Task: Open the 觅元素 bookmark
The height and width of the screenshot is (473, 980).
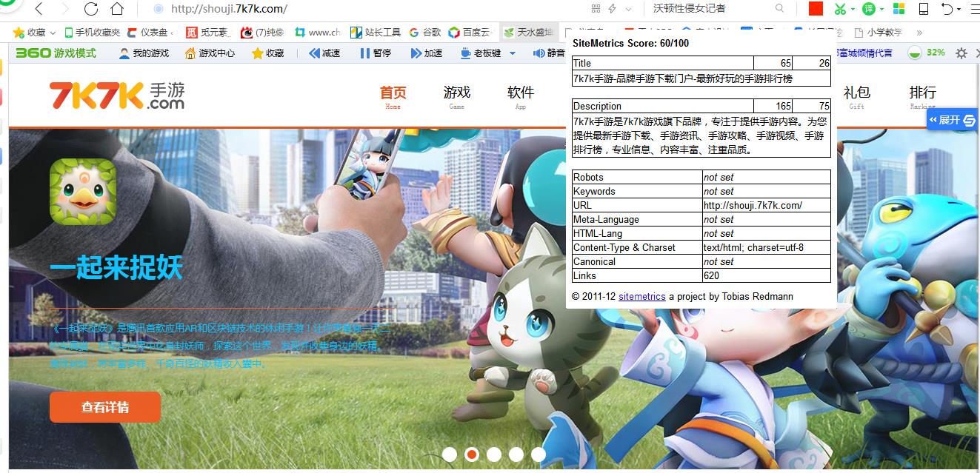Action: pyautogui.click(x=208, y=33)
